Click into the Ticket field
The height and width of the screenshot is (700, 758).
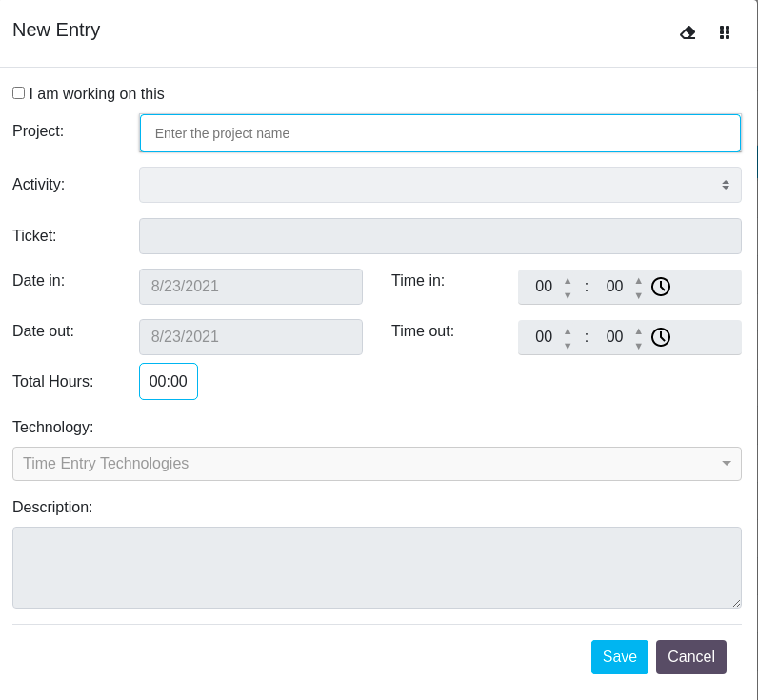(440, 236)
